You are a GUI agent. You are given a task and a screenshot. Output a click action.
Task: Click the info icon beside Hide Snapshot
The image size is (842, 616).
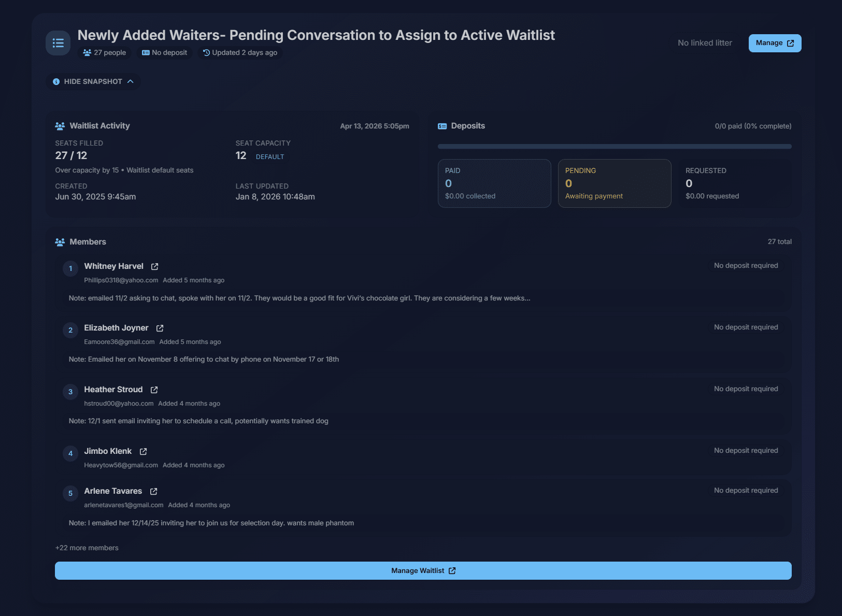[56, 81]
